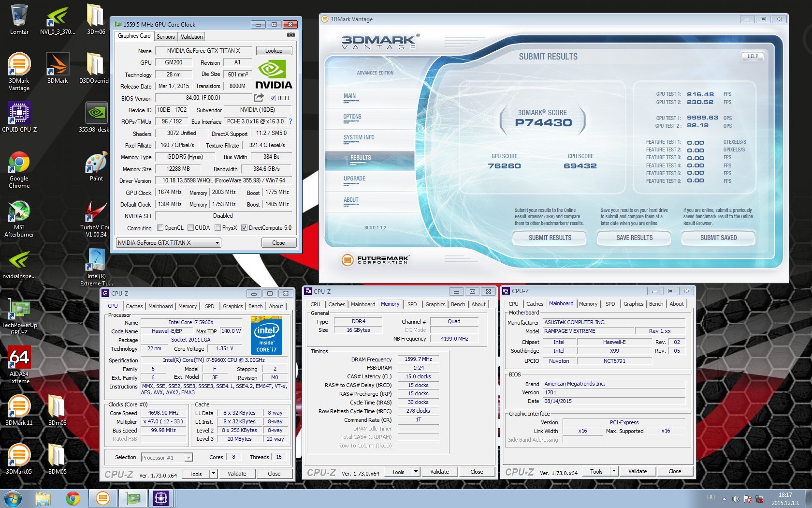Open Help in 3DMark Vantage
Screen dimensions: 812x508
[753, 57]
